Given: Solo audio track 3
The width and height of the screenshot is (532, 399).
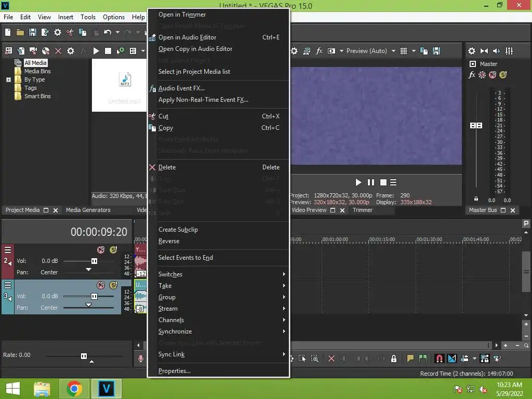Looking at the screenshot, I should point(113,285).
